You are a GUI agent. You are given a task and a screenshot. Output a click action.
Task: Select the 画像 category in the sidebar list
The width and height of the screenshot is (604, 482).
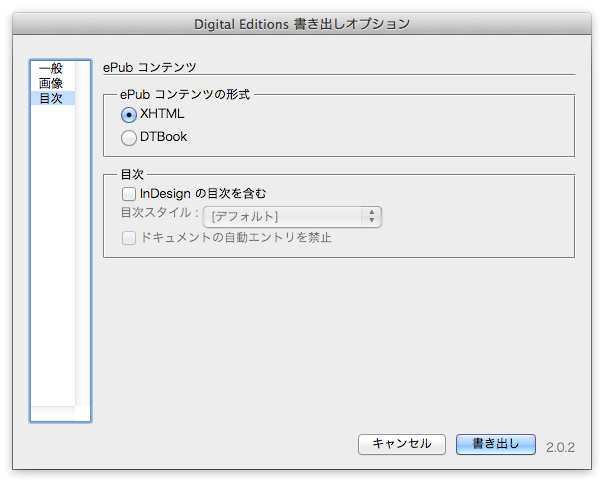click(53, 83)
